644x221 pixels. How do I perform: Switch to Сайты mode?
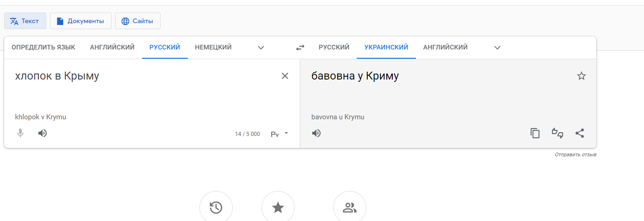point(138,21)
